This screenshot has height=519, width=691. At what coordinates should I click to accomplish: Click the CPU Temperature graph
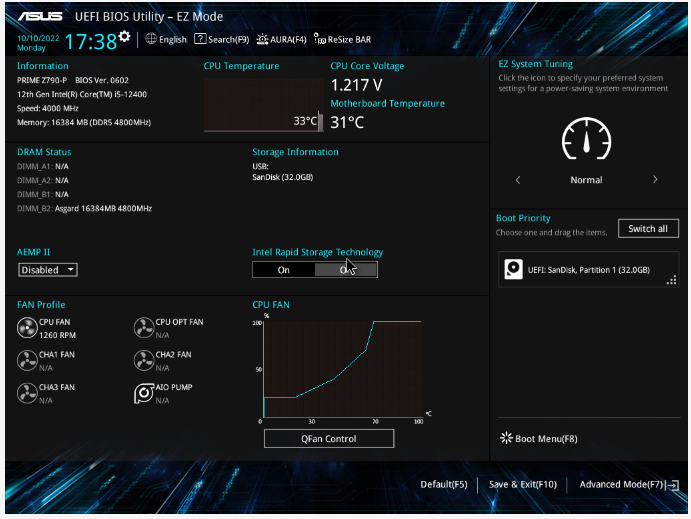263,105
